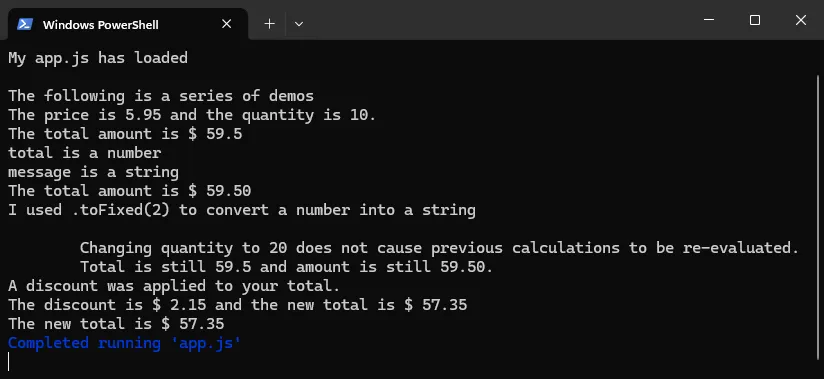Click the vertical scrollbar of the terminal
The width and height of the screenshot is (824, 379).
(x=818, y=218)
